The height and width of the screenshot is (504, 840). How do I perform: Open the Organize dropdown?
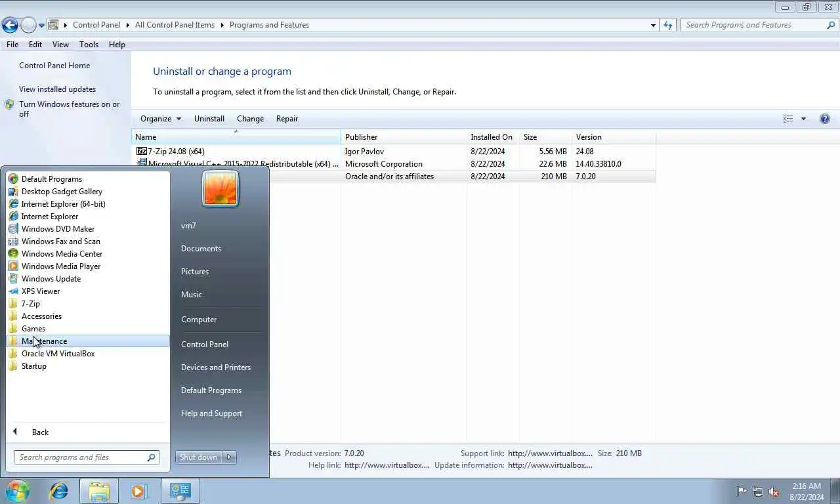[x=161, y=118]
